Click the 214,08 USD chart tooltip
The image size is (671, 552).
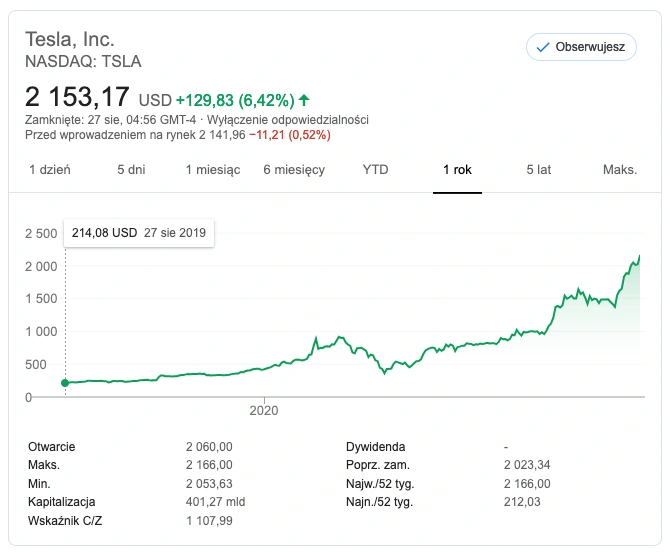click(x=139, y=233)
